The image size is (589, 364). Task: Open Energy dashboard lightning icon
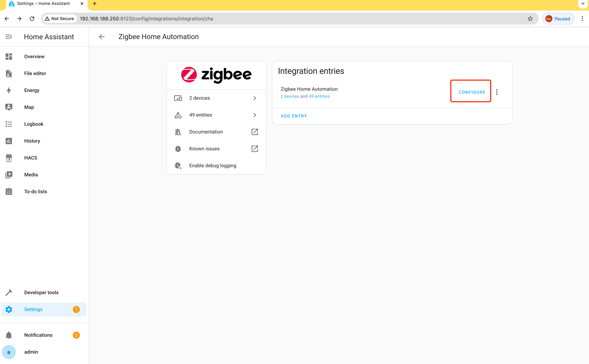(9, 90)
